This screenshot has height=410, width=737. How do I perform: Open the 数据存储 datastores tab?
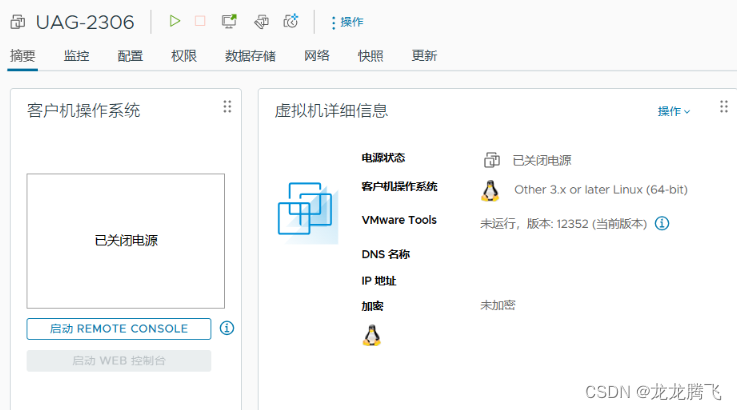click(250, 56)
